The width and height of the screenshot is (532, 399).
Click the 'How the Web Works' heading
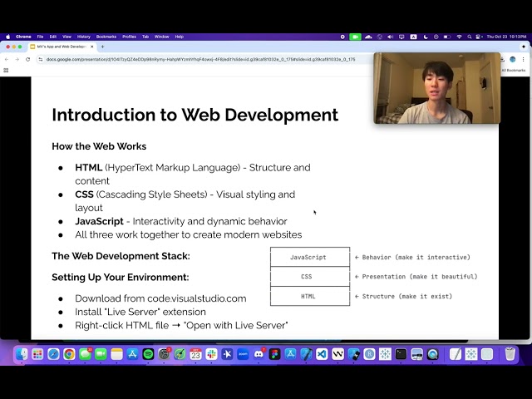point(99,146)
